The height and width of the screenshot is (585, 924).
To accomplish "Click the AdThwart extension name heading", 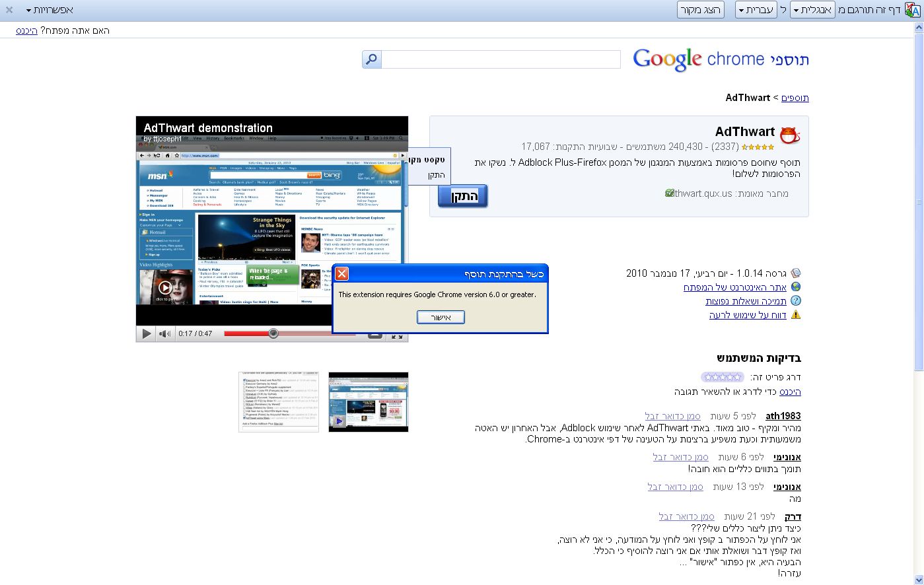I will pyautogui.click(x=745, y=131).
